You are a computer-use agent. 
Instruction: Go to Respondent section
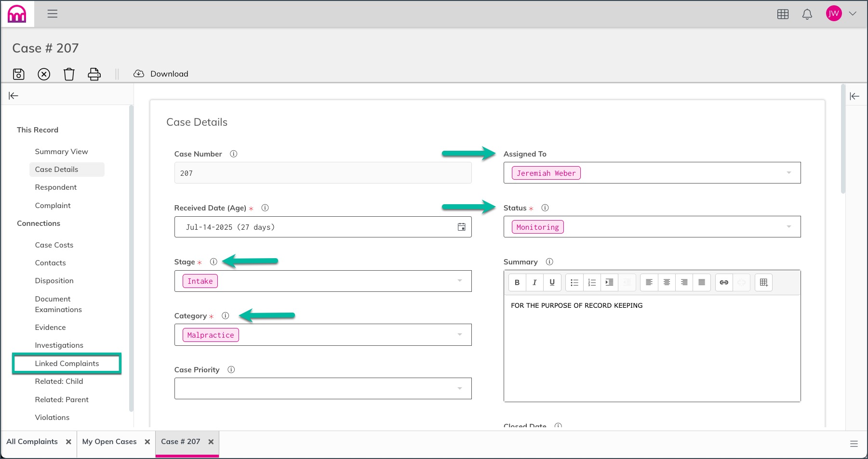click(x=55, y=187)
